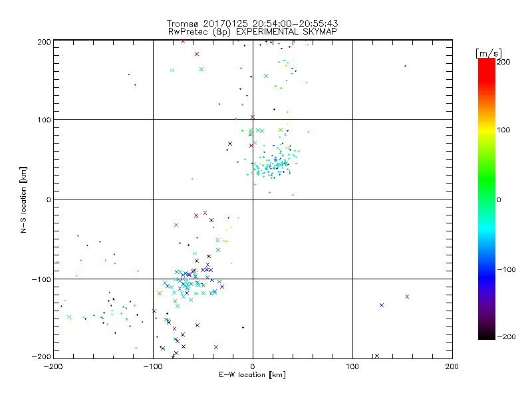Click the x-axis tick label -100

153,366
